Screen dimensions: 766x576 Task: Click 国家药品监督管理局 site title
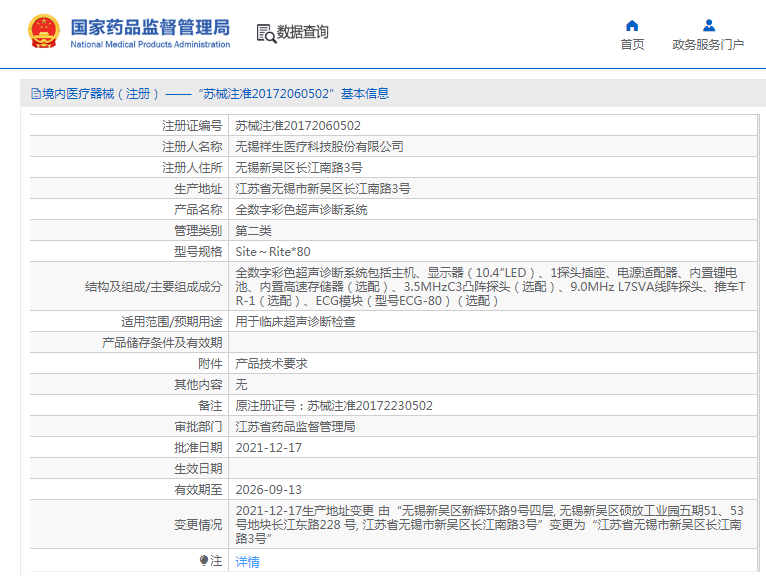click(150, 27)
